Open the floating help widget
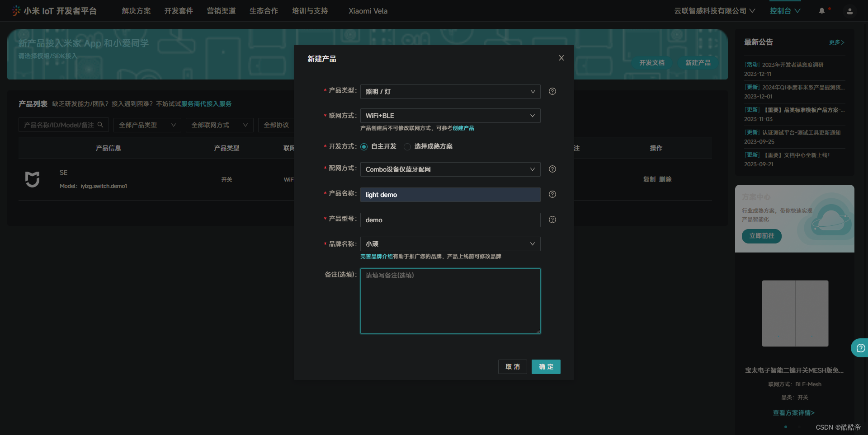868x435 pixels. point(860,348)
